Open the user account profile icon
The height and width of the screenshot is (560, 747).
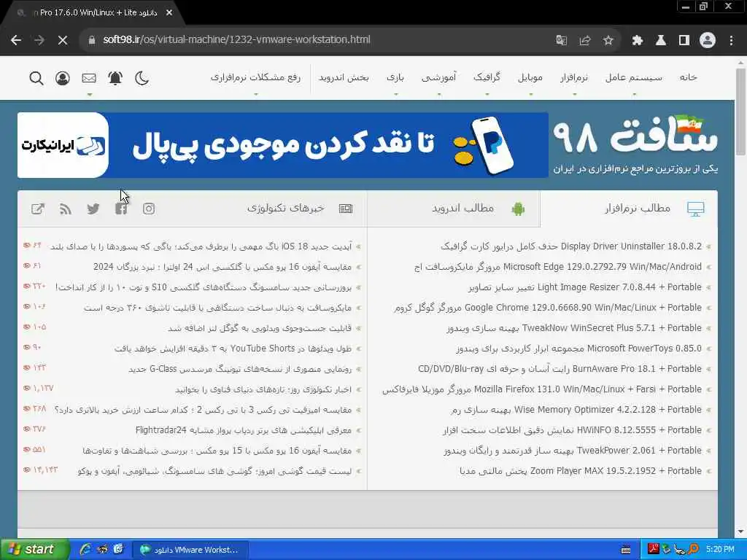click(x=63, y=77)
